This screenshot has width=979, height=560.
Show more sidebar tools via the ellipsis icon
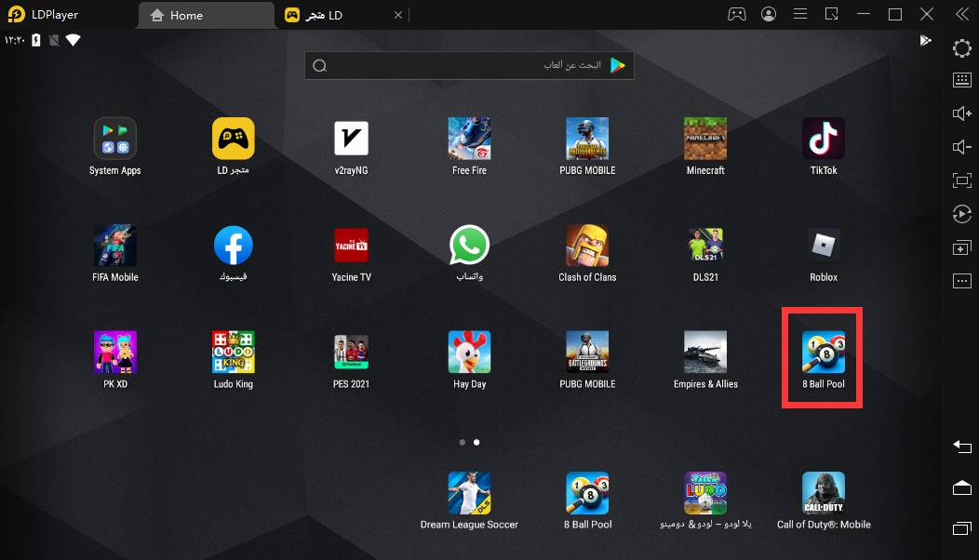(962, 281)
